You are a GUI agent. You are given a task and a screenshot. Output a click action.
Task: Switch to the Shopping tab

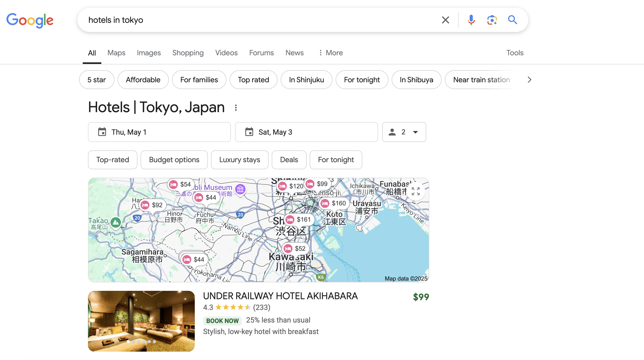188,53
